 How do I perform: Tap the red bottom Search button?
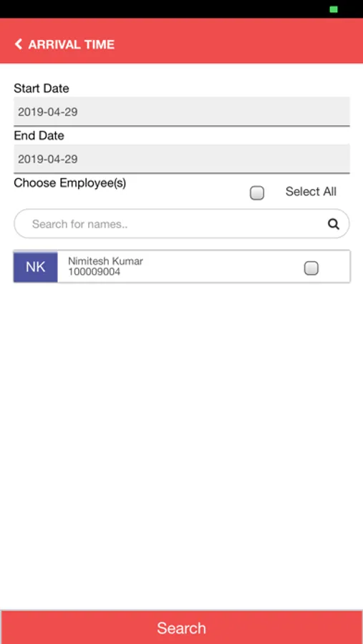181,627
